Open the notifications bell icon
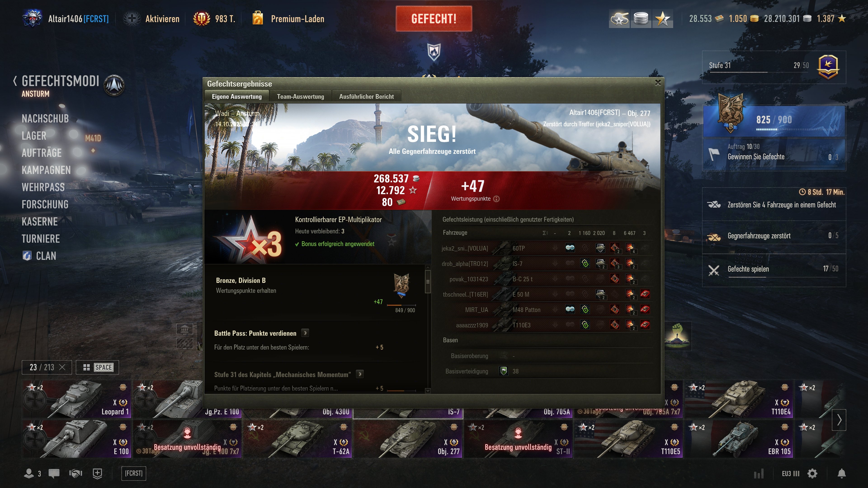This screenshot has height=488, width=868. (841, 474)
